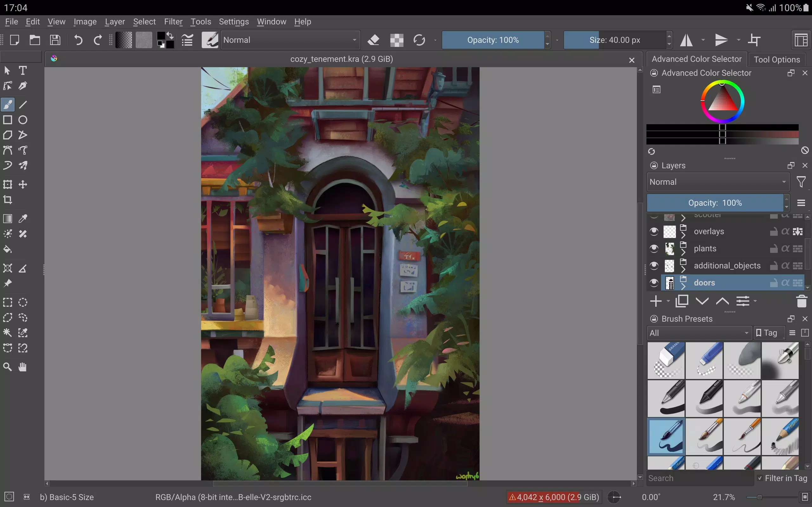The width and height of the screenshot is (812, 507).
Task: Click the Tool Options tab
Action: pyautogui.click(x=777, y=59)
